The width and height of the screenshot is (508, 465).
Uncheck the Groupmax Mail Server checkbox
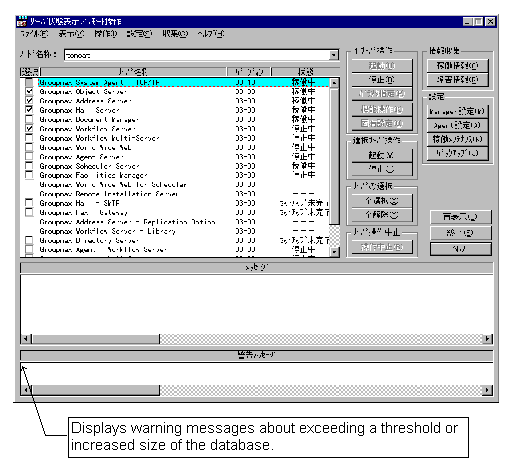29,110
